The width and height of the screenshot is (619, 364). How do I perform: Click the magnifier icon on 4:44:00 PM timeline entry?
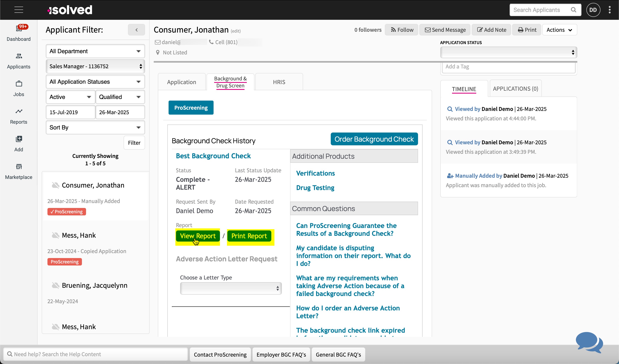(x=450, y=109)
